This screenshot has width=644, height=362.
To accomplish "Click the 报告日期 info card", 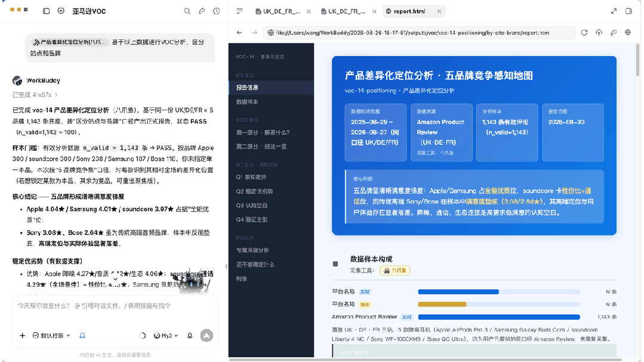I will click(x=573, y=132).
